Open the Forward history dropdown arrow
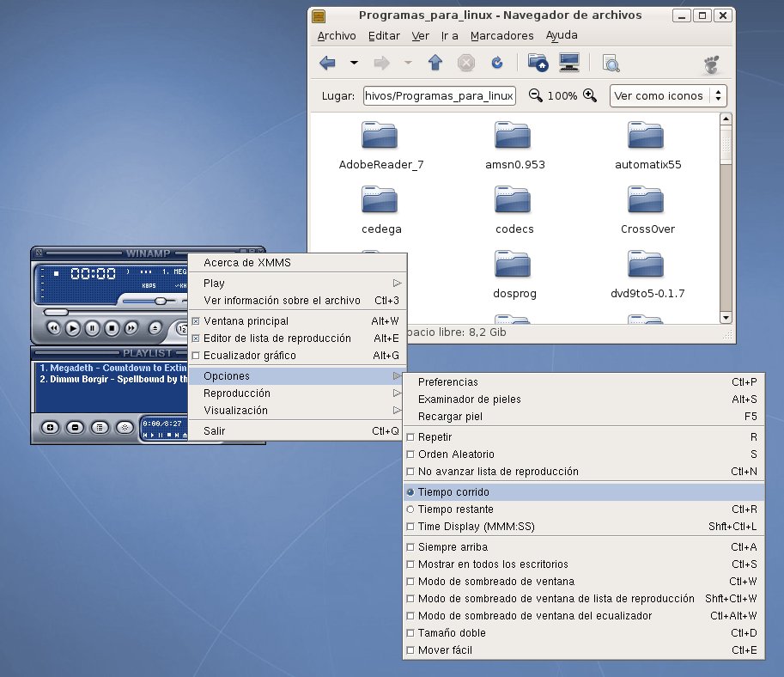784x677 pixels. [408, 63]
